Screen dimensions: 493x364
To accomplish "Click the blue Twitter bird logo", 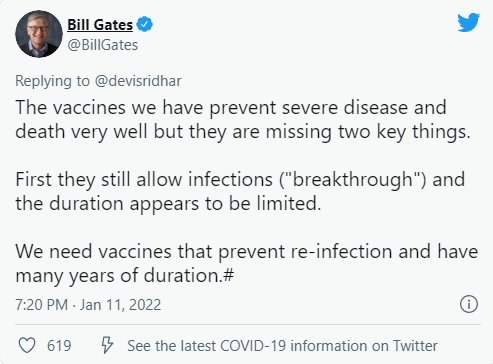I will (468, 22).
